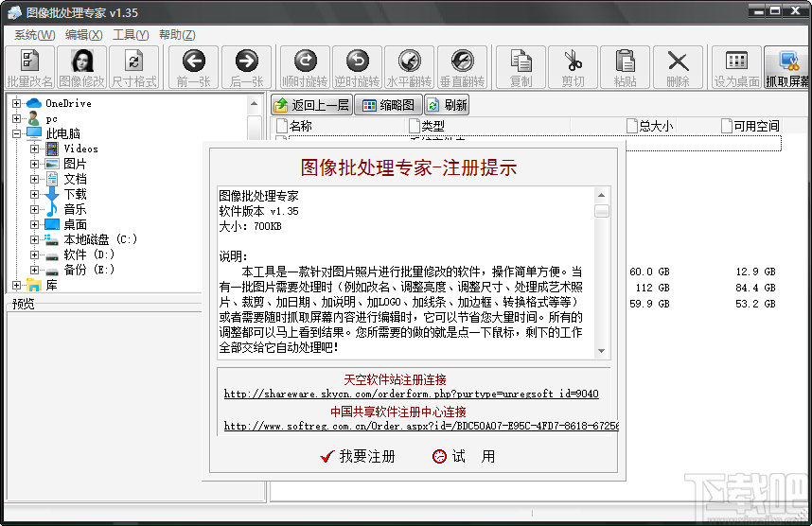Open the 尺寸格式 size format tool

click(x=134, y=67)
